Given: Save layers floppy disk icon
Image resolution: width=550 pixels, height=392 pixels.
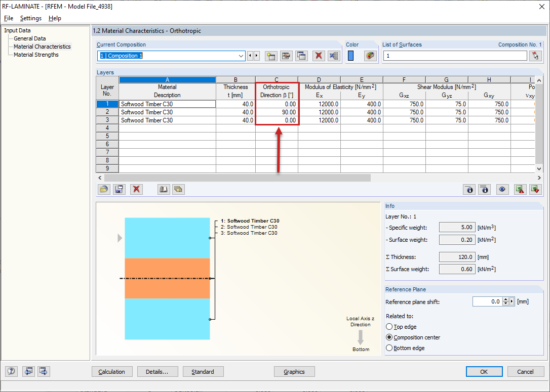Looking at the screenshot, I should (119, 190).
